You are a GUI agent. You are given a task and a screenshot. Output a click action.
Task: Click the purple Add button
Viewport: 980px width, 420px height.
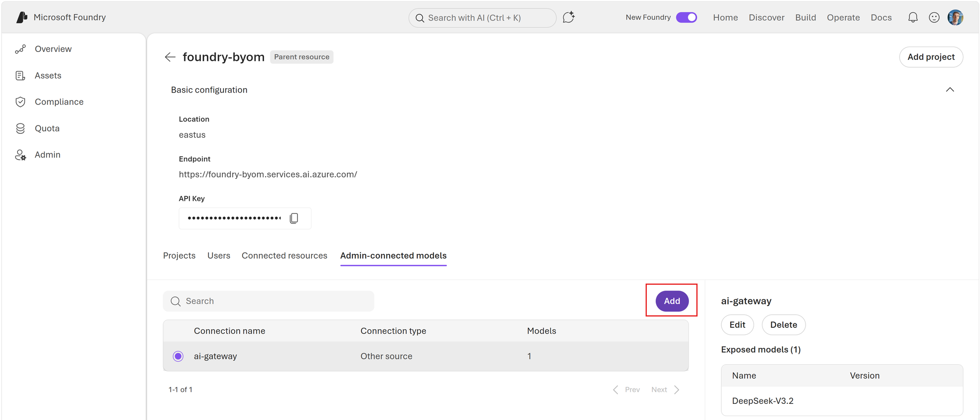coord(672,301)
